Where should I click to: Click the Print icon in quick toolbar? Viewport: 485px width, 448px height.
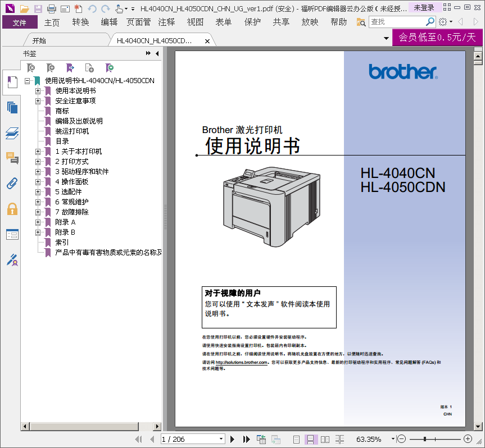pyautogui.click(x=52, y=8)
